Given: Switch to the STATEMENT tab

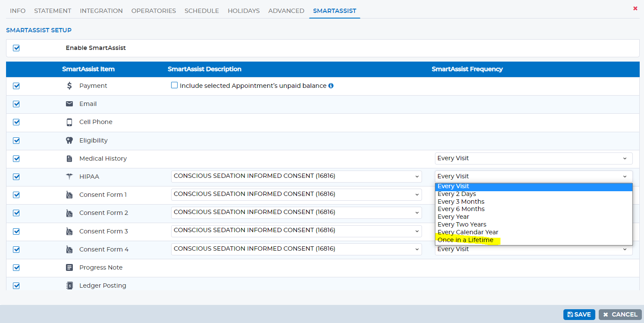Looking at the screenshot, I should coord(53,11).
